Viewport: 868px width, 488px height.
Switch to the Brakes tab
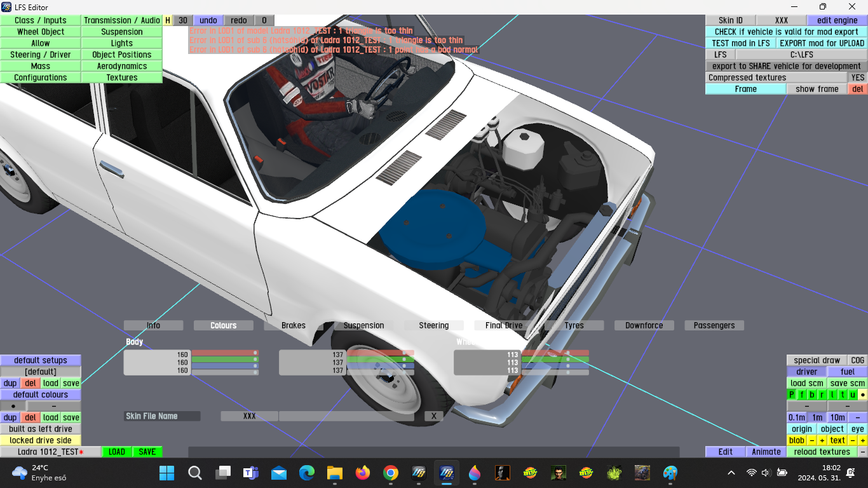point(294,325)
